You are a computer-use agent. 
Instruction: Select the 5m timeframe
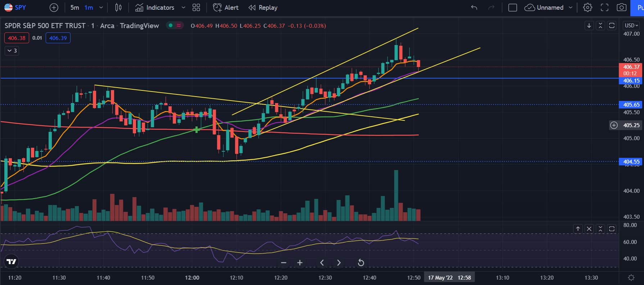[x=74, y=8]
